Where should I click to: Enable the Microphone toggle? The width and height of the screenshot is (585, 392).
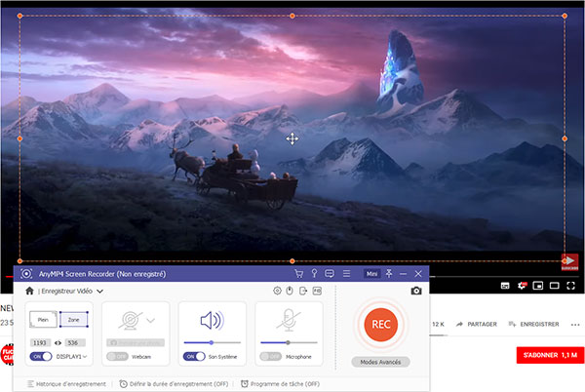tap(273, 357)
